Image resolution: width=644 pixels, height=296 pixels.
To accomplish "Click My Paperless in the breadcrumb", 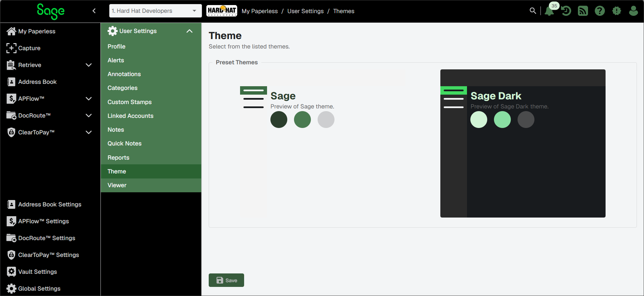I will point(260,11).
